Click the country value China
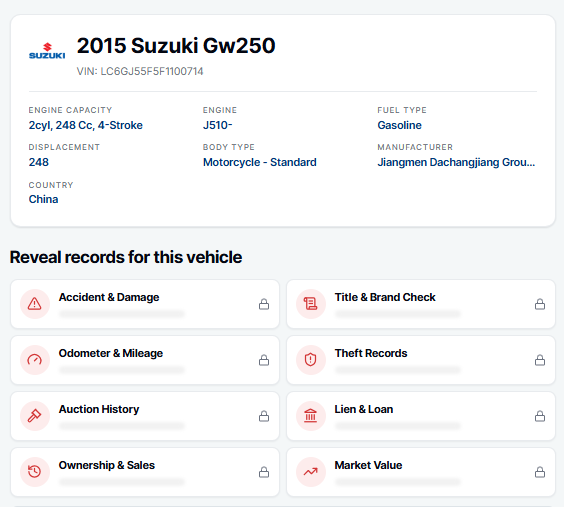 (x=44, y=199)
